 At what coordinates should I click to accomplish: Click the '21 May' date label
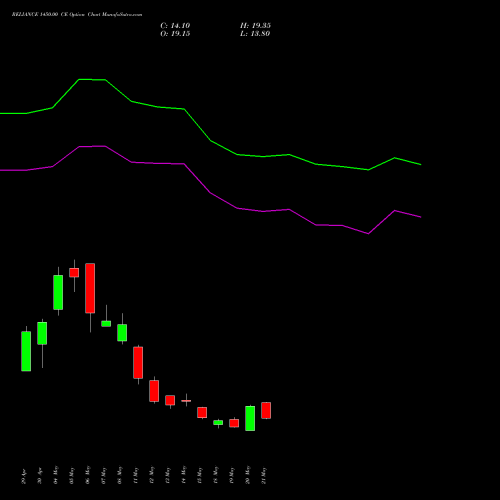click(264, 475)
